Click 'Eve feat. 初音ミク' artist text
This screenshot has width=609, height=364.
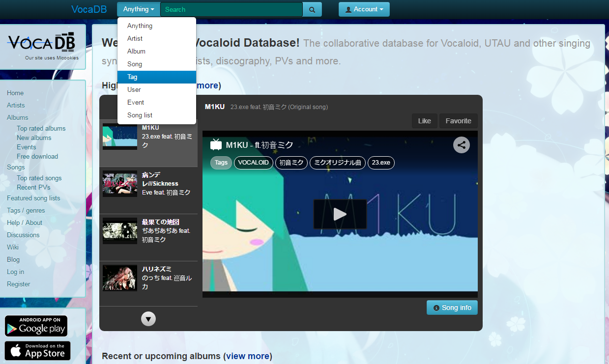pyautogui.click(x=166, y=193)
